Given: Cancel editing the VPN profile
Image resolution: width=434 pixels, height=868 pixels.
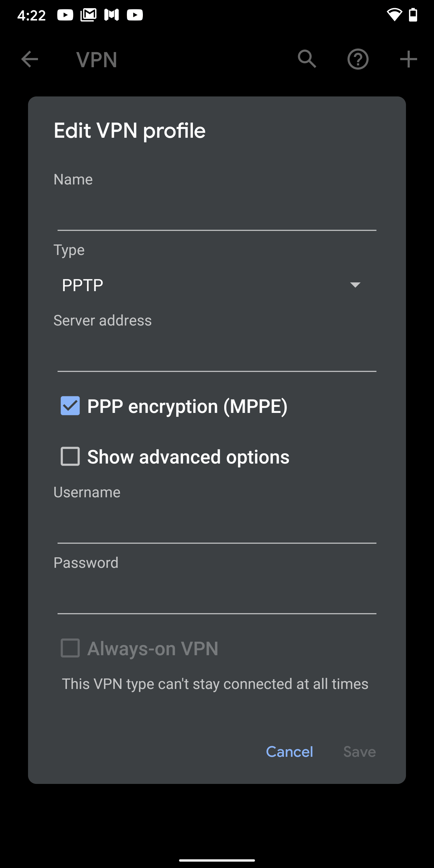Looking at the screenshot, I should [x=289, y=751].
